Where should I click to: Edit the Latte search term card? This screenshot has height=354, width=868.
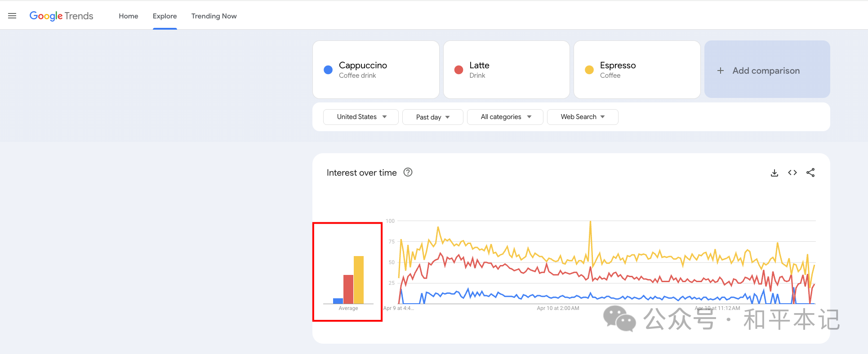[x=507, y=70]
